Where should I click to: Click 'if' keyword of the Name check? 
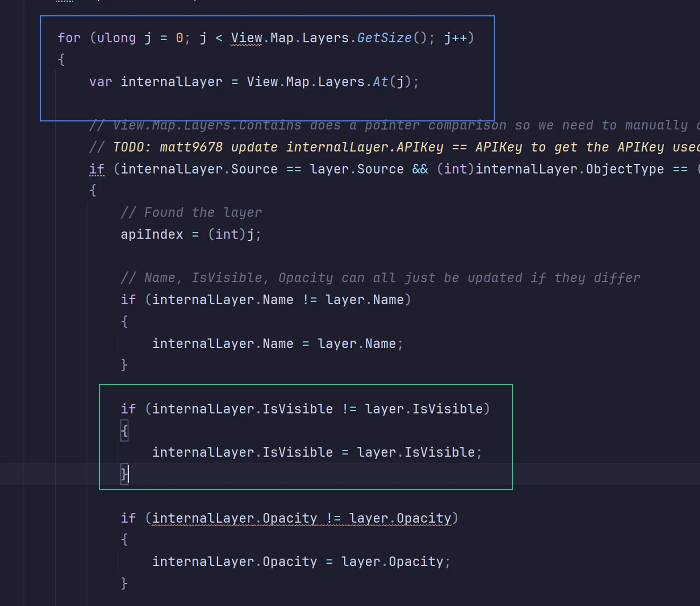coord(128,300)
